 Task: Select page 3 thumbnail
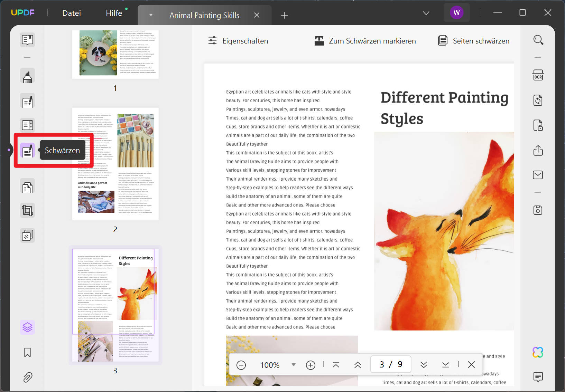pyautogui.click(x=115, y=305)
